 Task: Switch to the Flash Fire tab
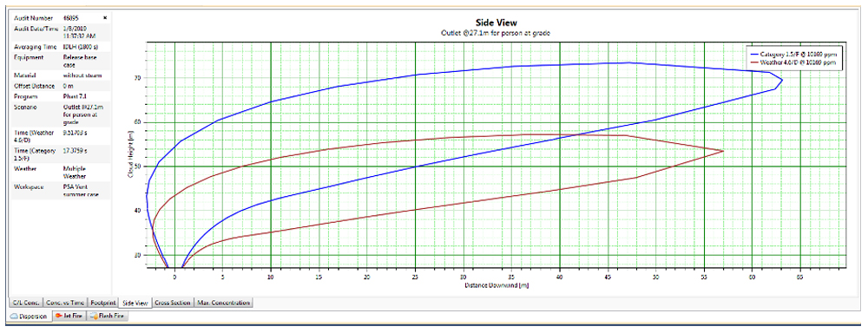tap(108, 317)
